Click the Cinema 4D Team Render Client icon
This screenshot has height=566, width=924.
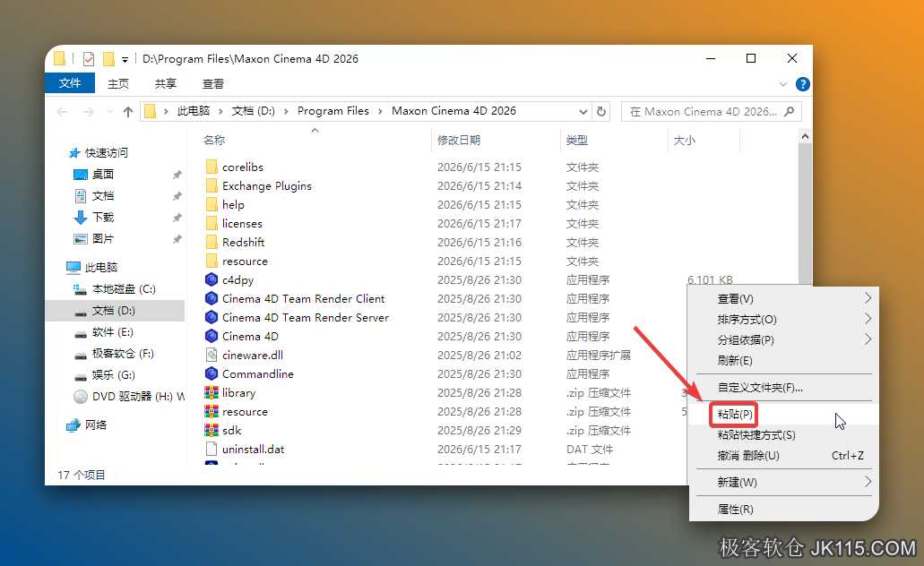click(212, 298)
